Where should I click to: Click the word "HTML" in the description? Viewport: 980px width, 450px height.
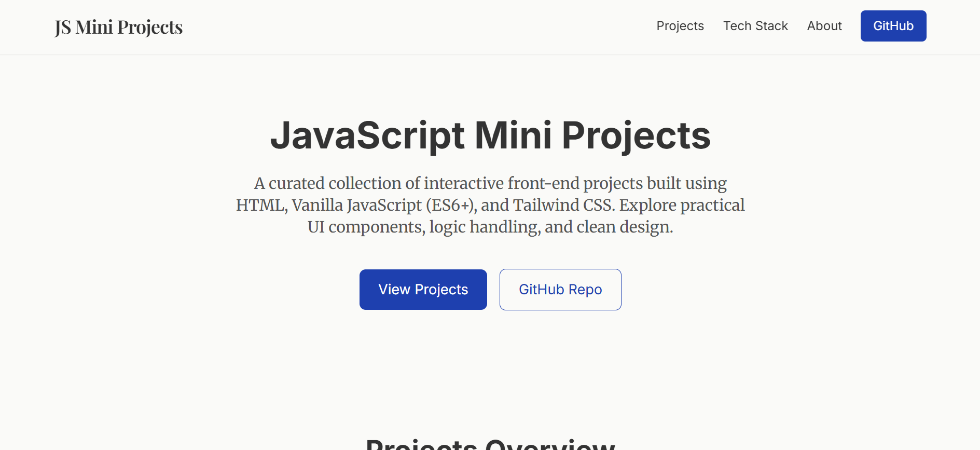260,205
